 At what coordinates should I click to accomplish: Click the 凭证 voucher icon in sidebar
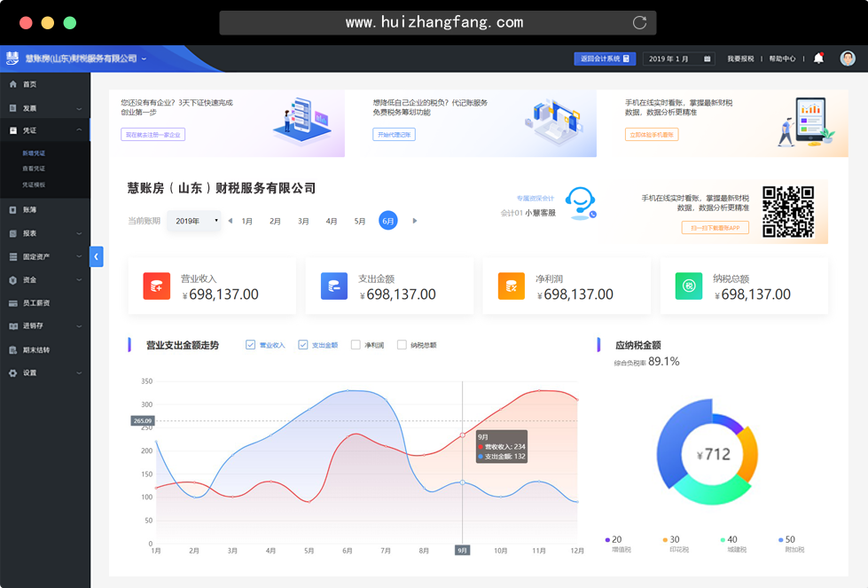coord(12,130)
